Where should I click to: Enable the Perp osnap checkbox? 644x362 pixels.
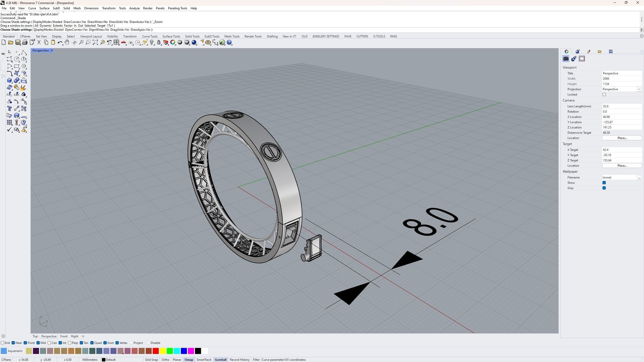coord(70,343)
